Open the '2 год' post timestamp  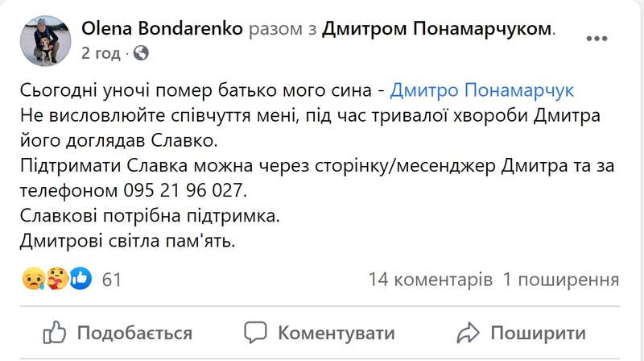click(101, 53)
